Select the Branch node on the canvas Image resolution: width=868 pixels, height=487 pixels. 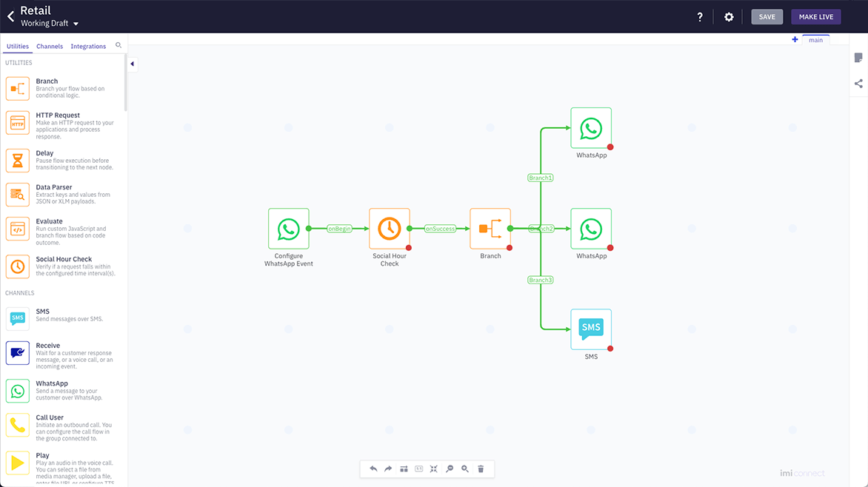490,229
